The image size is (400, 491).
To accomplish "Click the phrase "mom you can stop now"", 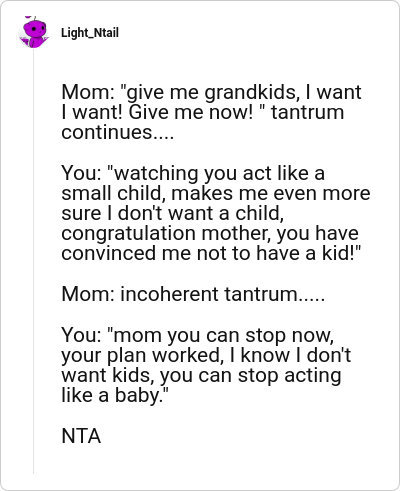I will pyautogui.click(x=222, y=335).
